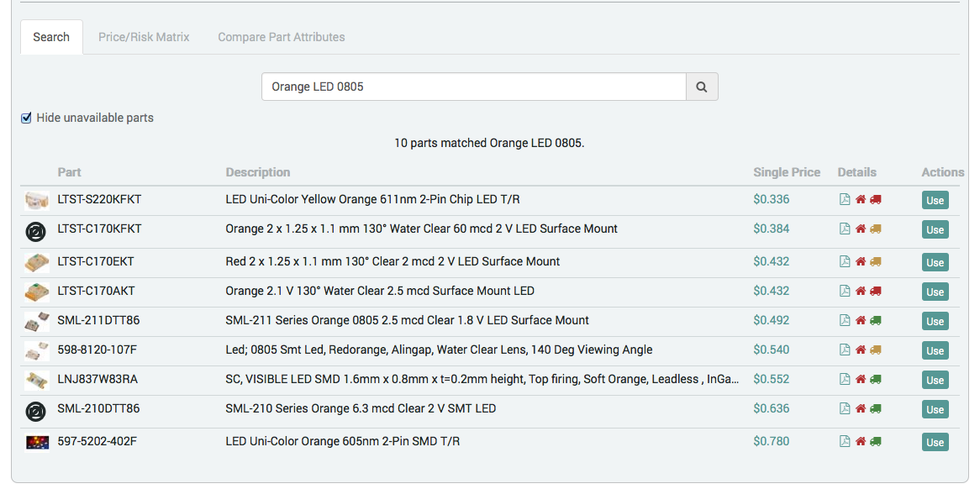Click the yellow truck icon for LTST-C170KFKT
The image size is (980, 489).
click(874, 229)
